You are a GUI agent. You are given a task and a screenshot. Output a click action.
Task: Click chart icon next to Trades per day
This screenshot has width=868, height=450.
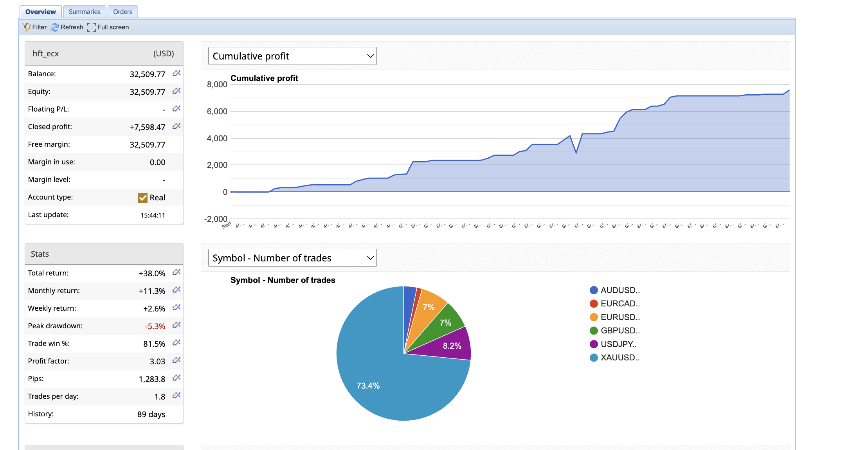tap(176, 395)
